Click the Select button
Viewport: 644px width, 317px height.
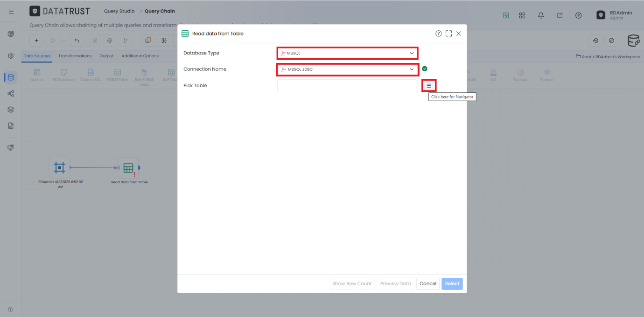click(x=452, y=283)
